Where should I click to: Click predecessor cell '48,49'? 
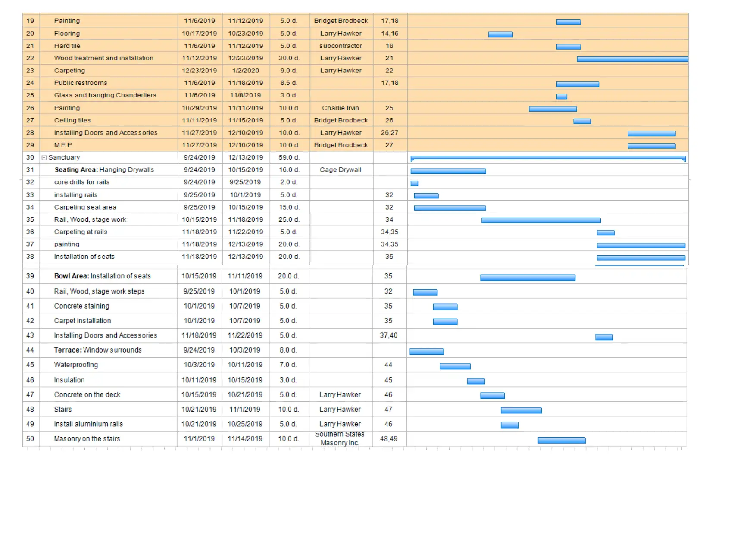point(389,439)
